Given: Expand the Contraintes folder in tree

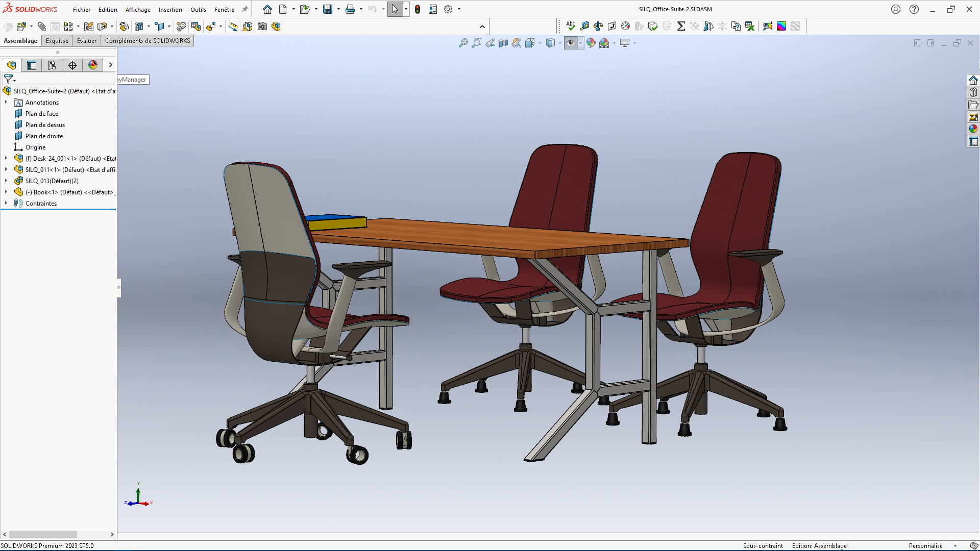Looking at the screenshot, I should [x=6, y=203].
